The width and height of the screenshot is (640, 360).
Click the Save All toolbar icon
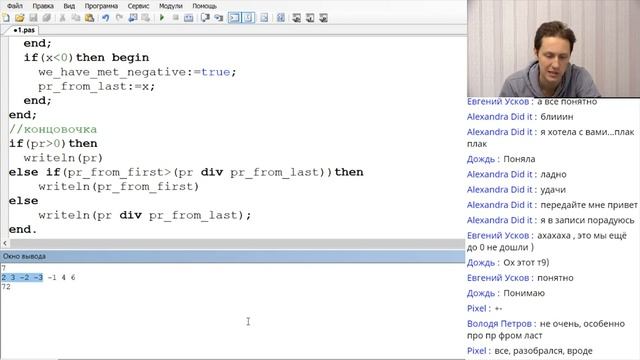[x=47, y=18]
